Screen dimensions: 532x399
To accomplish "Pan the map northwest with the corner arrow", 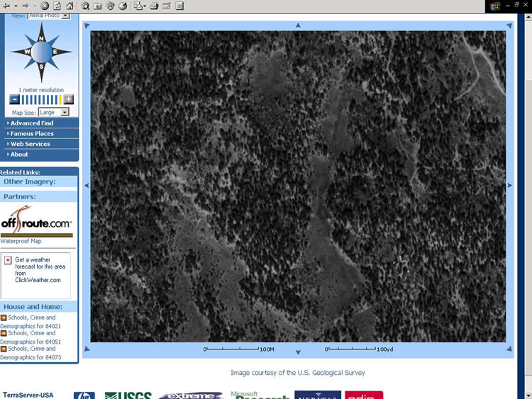I will [87, 26].
